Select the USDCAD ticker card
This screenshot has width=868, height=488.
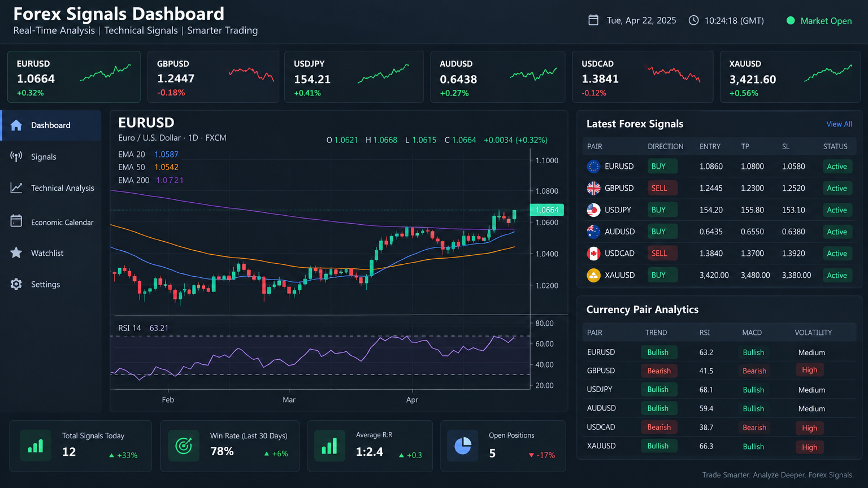pos(643,77)
